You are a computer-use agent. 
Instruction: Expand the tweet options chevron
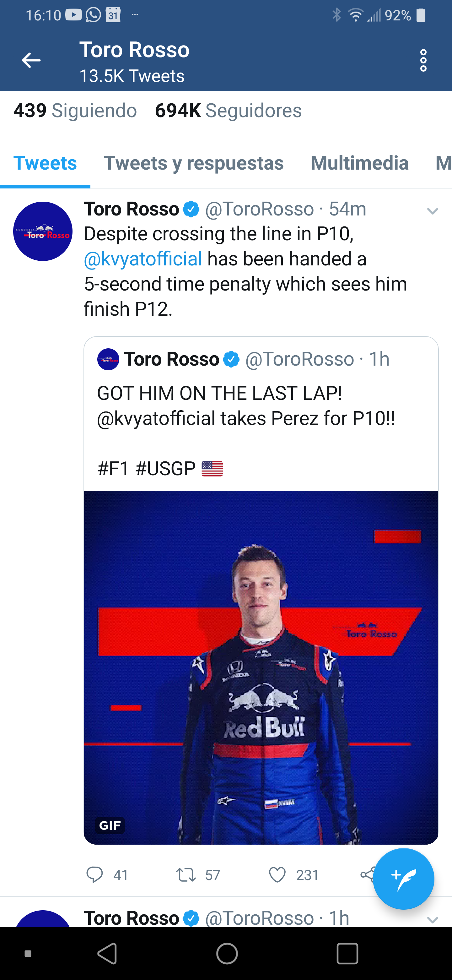coord(432,211)
